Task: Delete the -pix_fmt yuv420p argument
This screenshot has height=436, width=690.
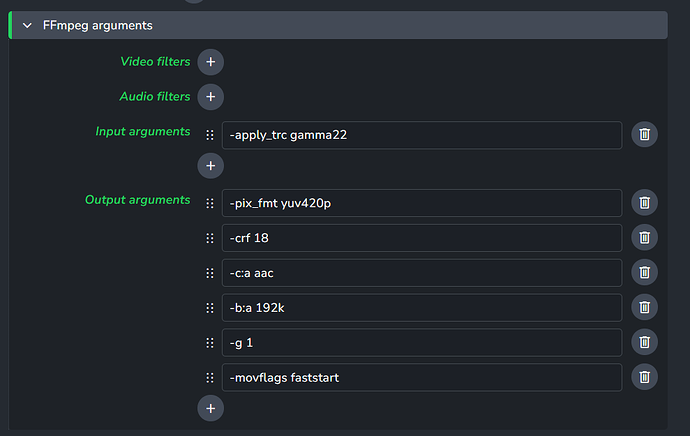Action: click(x=644, y=202)
